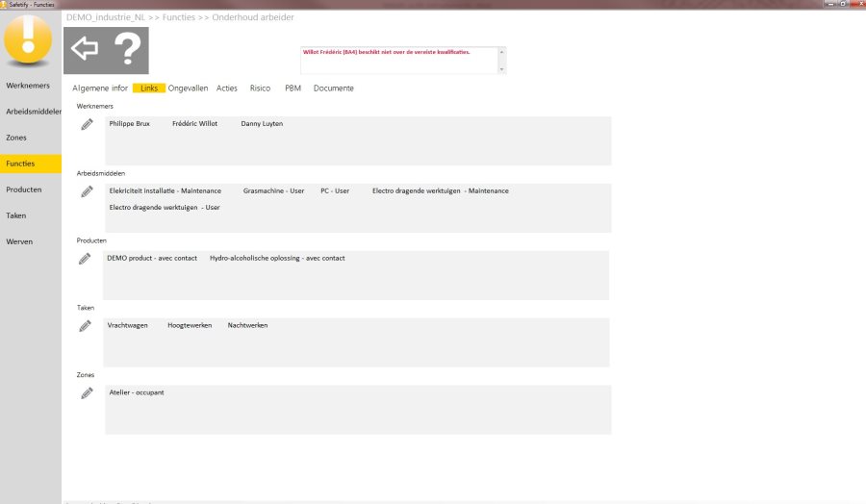Viewport: 866px width, 504px height.
Task: Select Functies in the sidebar
Action: coord(31,164)
